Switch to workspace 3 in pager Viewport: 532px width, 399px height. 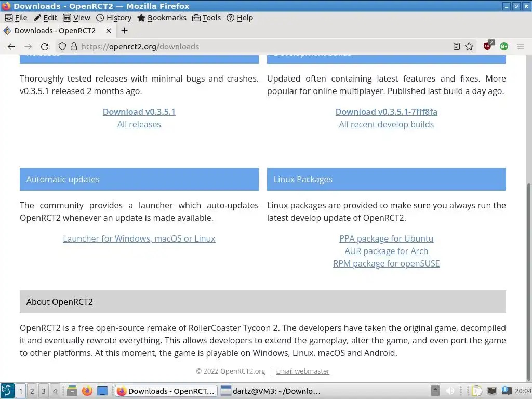pos(44,391)
